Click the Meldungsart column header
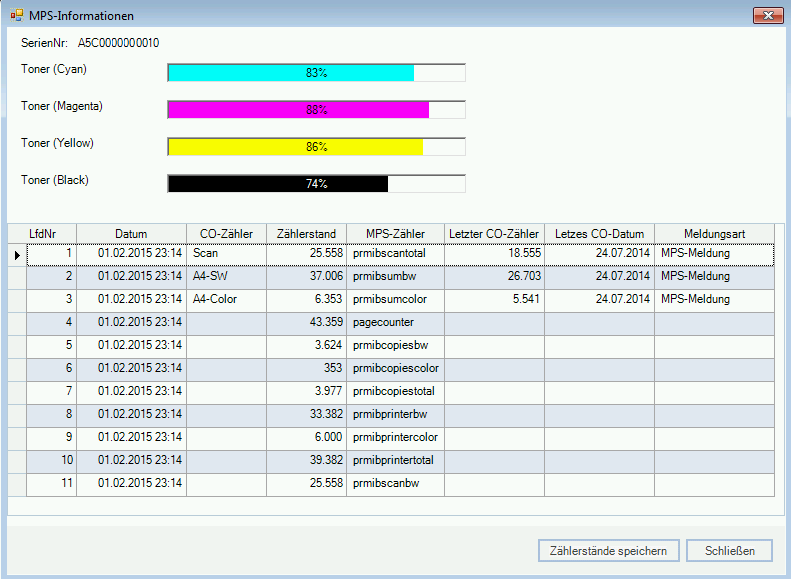This screenshot has width=791, height=579. [x=714, y=234]
